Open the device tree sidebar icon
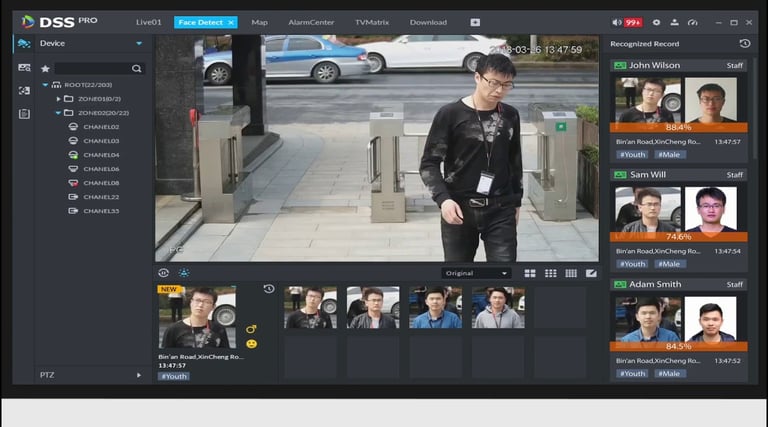 (x=24, y=44)
